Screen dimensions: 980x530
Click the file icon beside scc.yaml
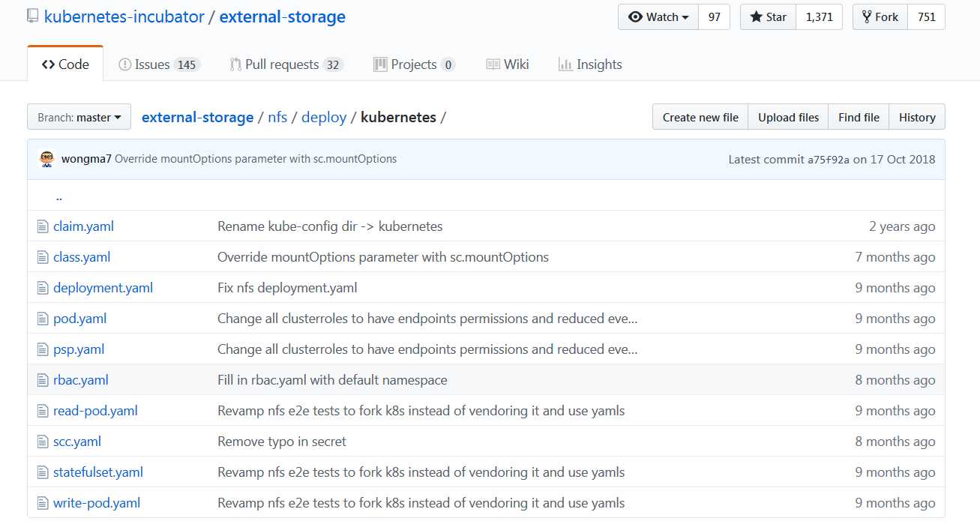(43, 442)
